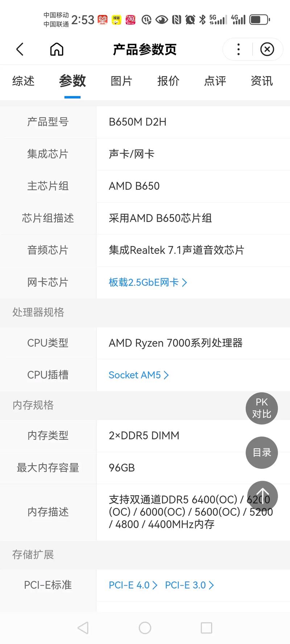290x644 pixels.
Task: Open the 目录 (catalog) floating button
Action: (262, 452)
